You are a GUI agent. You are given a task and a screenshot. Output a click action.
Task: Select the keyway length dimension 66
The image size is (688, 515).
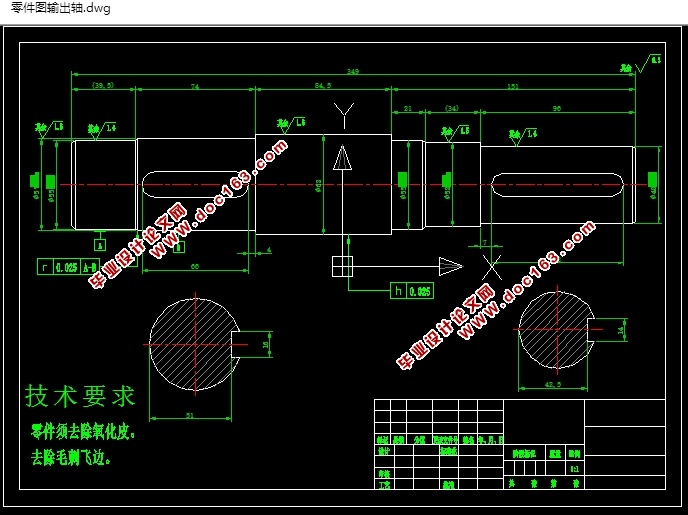(194, 266)
